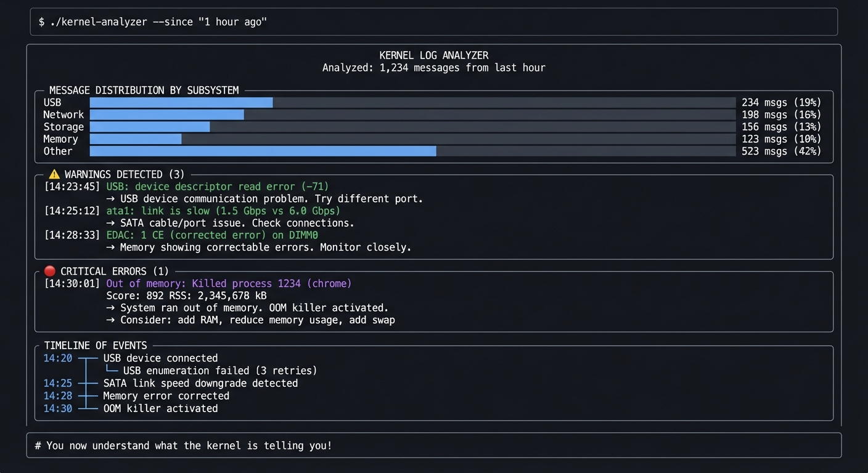
Task: Toggle the TIMELINE OF EVENTS section
Action: pos(94,346)
